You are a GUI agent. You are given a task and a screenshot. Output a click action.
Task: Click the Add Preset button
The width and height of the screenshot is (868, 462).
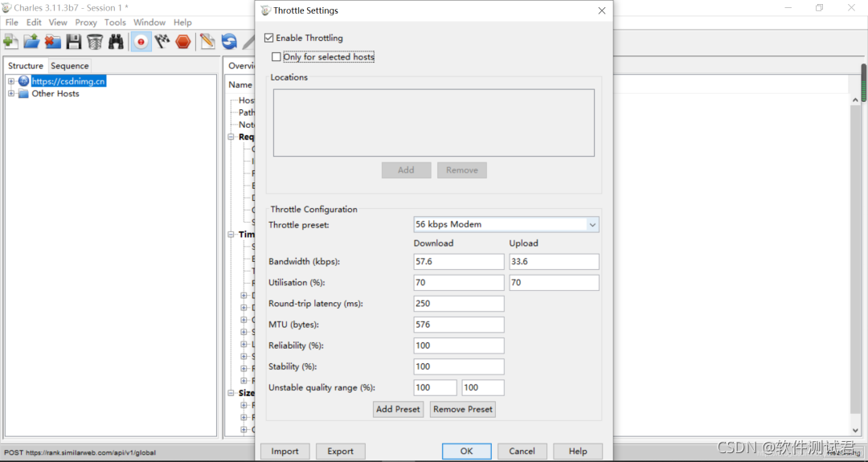click(x=398, y=409)
